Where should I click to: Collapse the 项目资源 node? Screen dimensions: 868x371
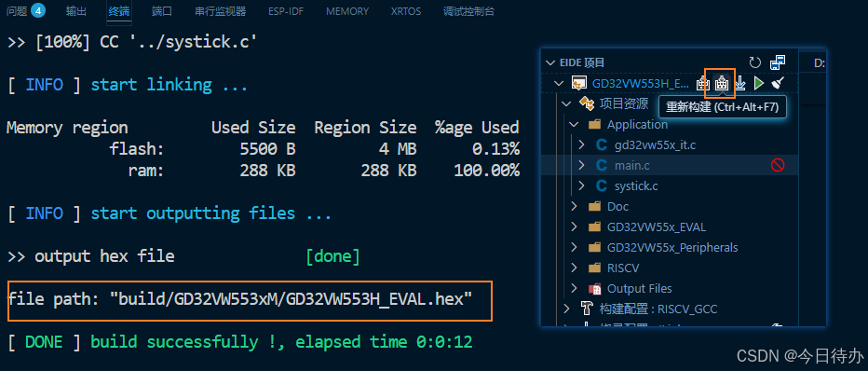pyautogui.click(x=566, y=103)
